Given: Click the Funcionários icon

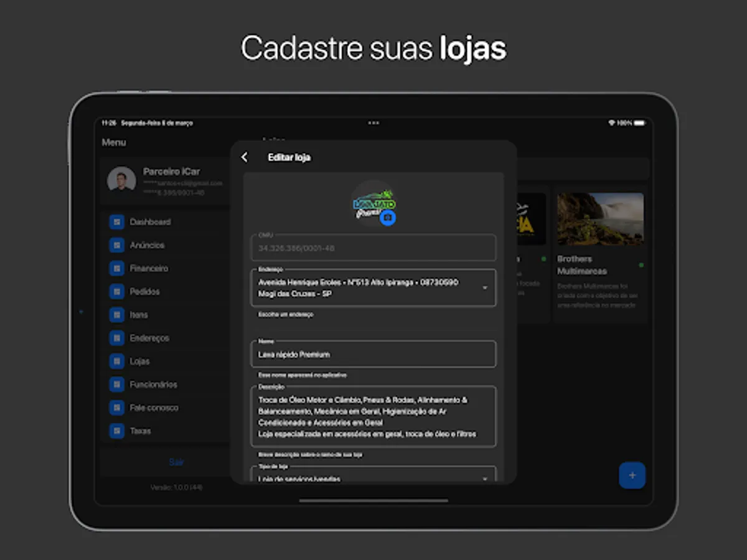Looking at the screenshot, I should (x=117, y=385).
